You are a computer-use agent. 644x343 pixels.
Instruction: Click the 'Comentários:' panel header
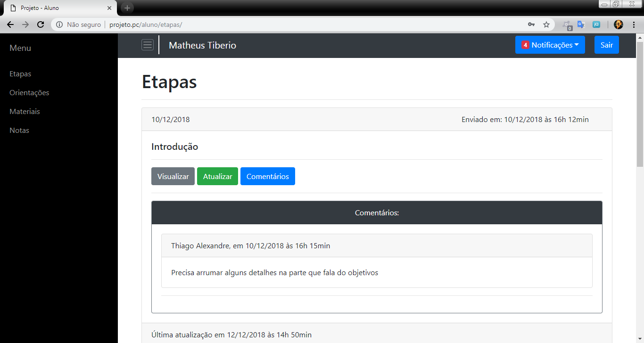tap(377, 213)
